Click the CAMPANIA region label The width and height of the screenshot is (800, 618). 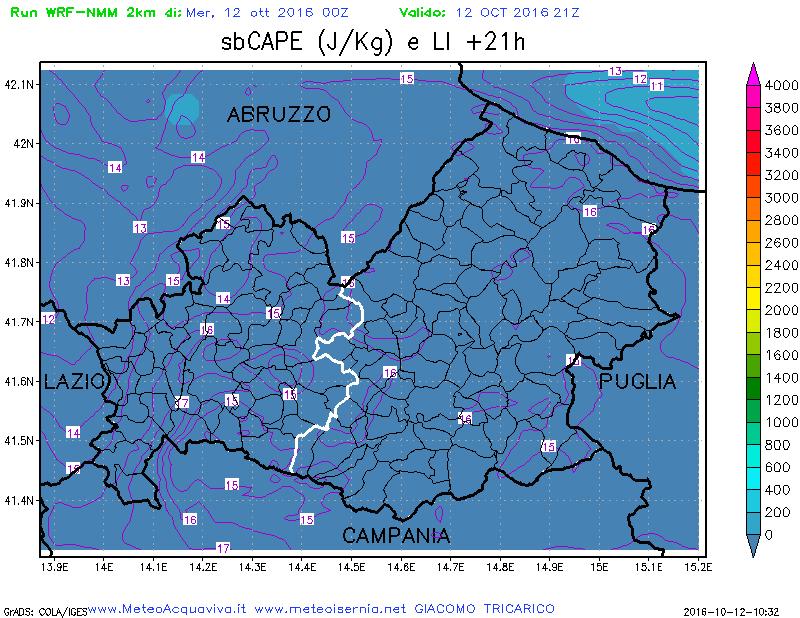(396, 536)
